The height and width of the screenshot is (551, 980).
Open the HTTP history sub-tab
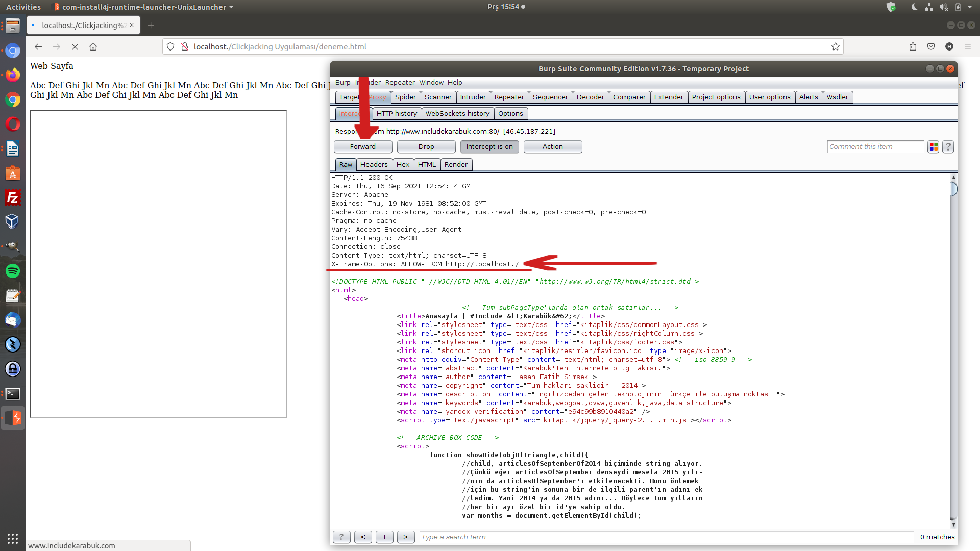pos(397,114)
